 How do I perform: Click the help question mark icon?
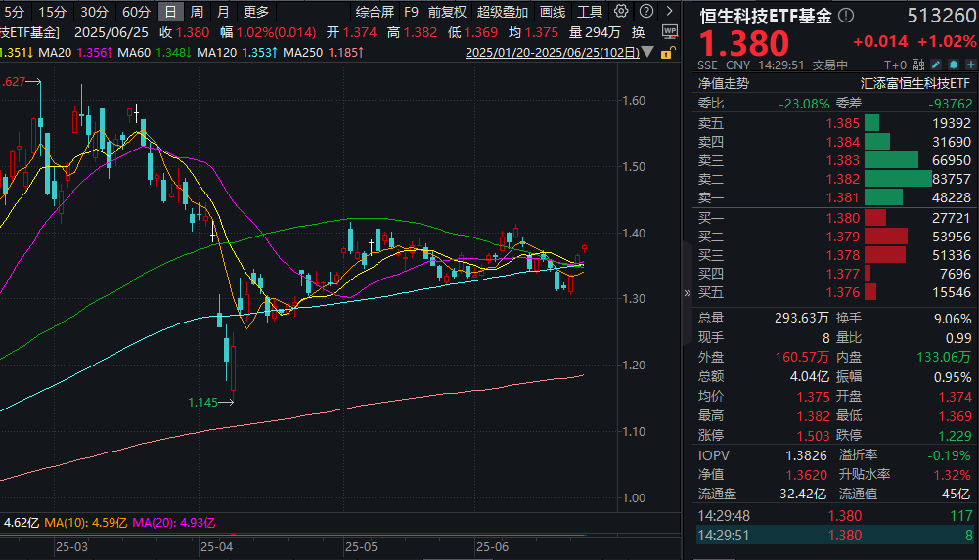pyautogui.click(x=646, y=11)
